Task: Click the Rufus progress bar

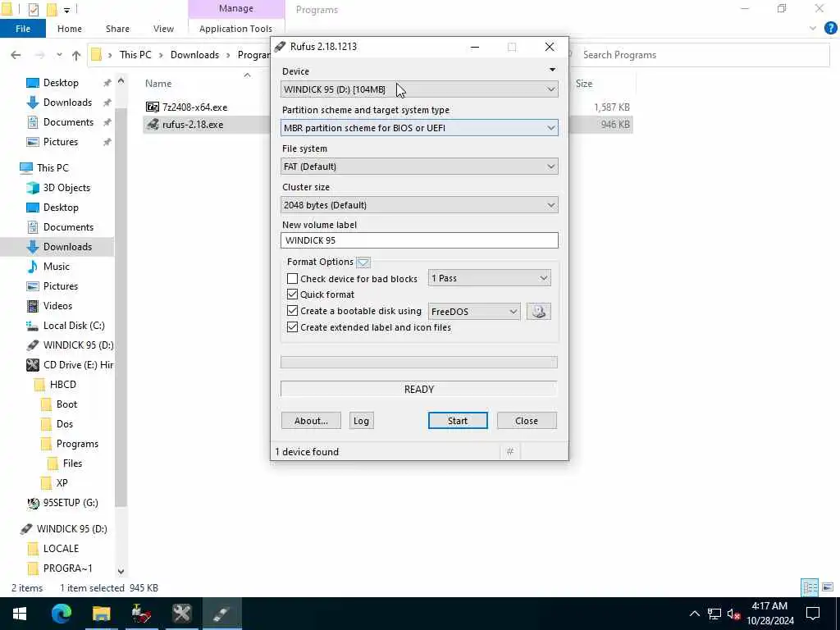Action: click(x=419, y=363)
